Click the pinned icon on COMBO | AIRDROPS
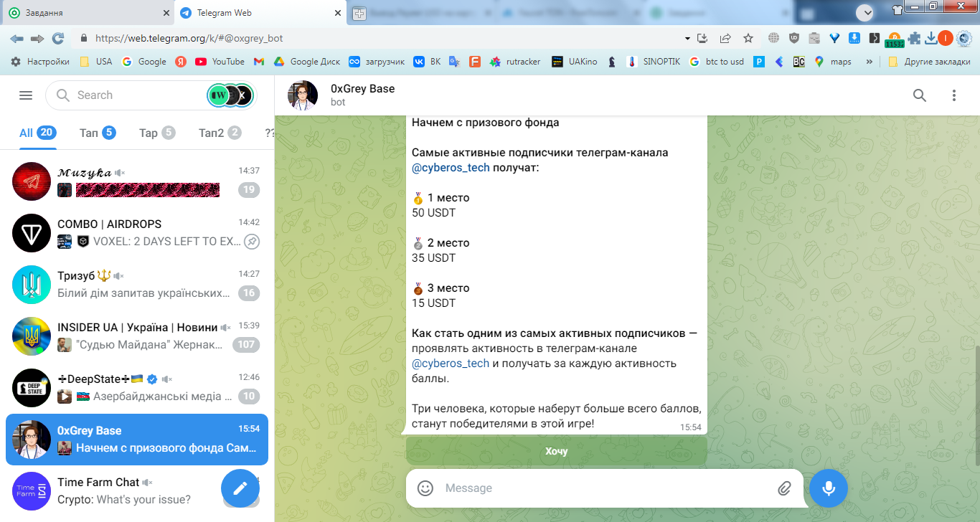 tap(252, 242)
